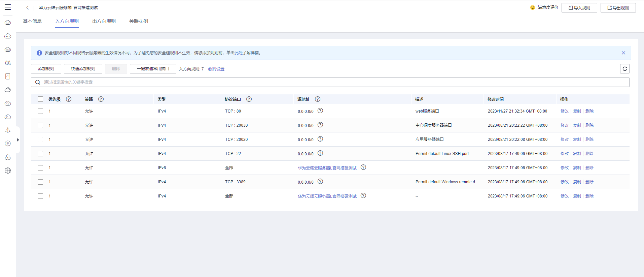This screenshot has height=277, width=644.
Task: Click the keyword search input field
Action: point(330,82)
